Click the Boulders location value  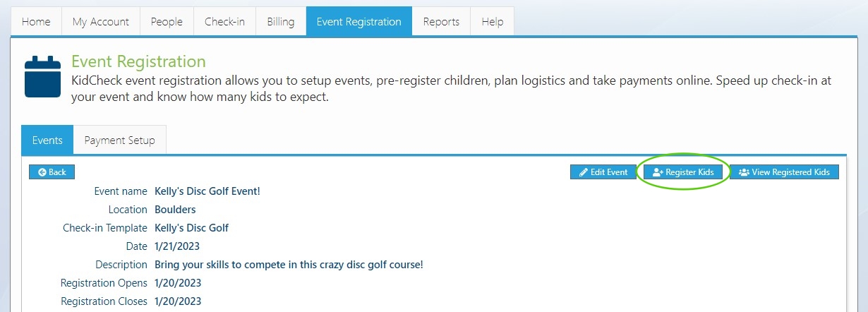click(x=175, y=210)
